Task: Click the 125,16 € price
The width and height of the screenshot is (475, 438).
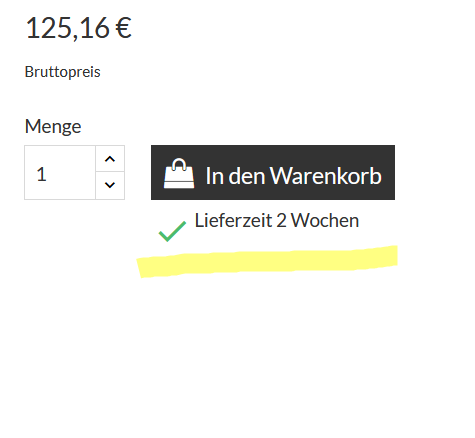Action: pyautogui.click(x=79, y=28)
